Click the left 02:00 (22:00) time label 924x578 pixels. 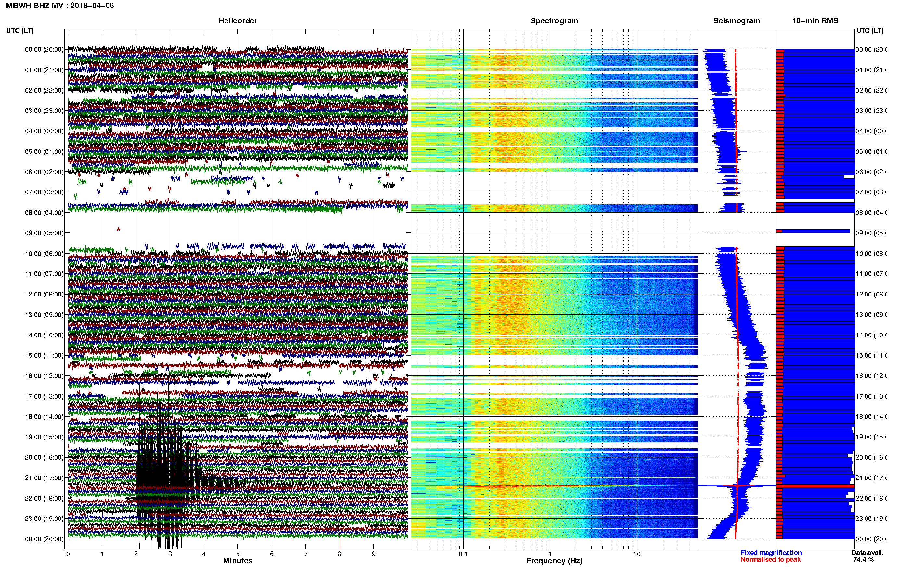pos(44,91)
